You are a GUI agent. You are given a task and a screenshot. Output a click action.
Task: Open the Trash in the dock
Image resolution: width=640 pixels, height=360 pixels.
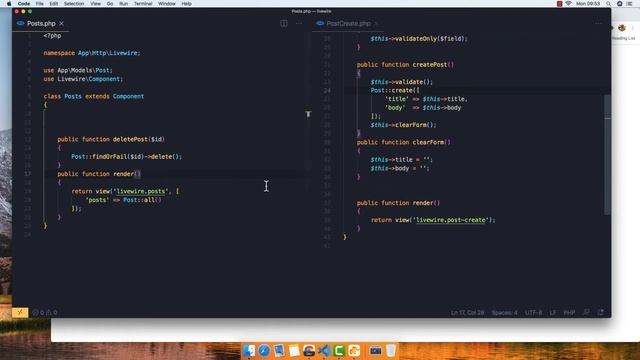click(391, 351)
